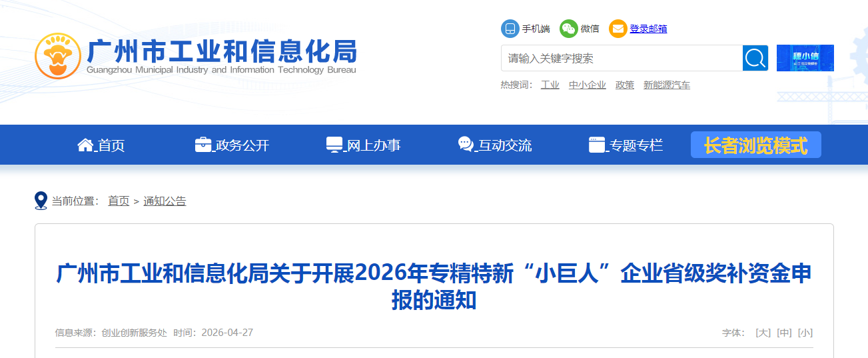
Task: Click the location pin icon near 当前位置
Action: 41,201
